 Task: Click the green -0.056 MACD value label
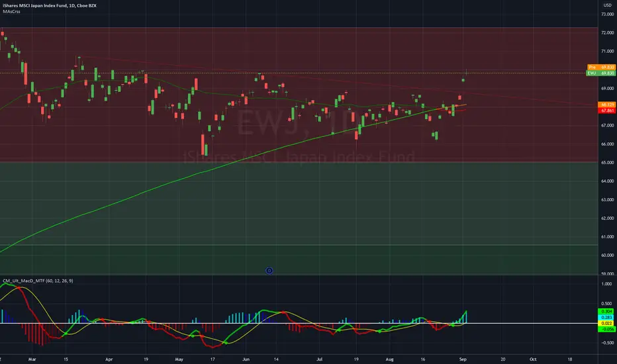click(x=606, y=329)
